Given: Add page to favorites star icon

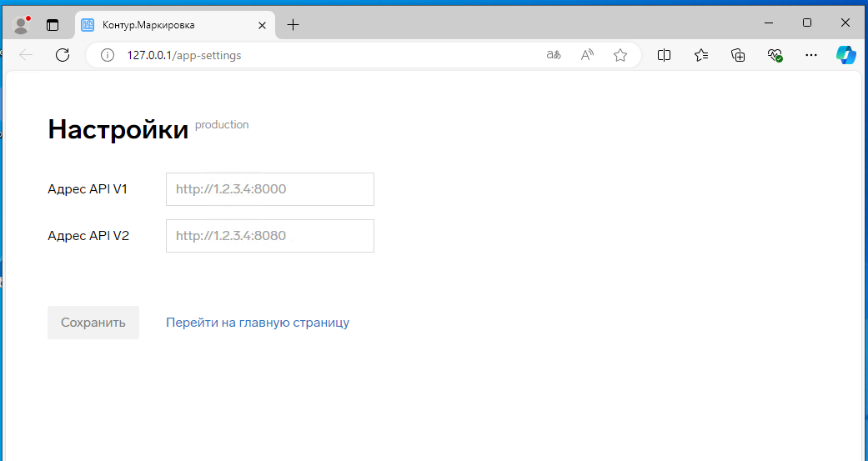Looking at the screenshot, I should (620, 55).
